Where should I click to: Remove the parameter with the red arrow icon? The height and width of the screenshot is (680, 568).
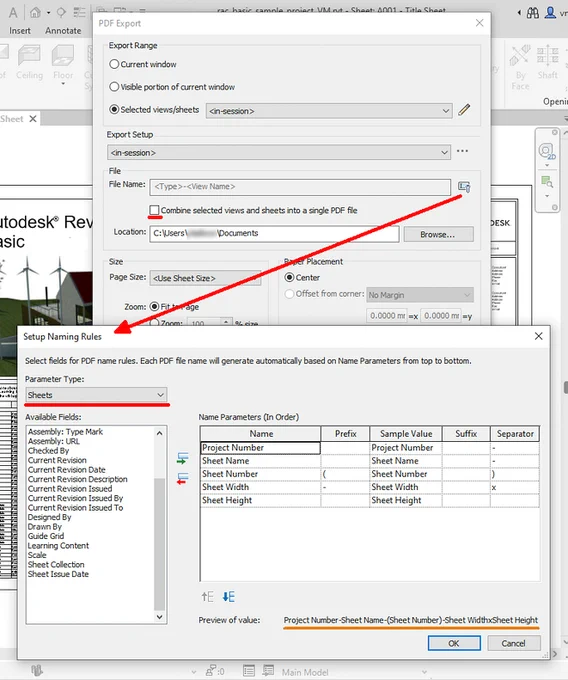tap(183, 479)
